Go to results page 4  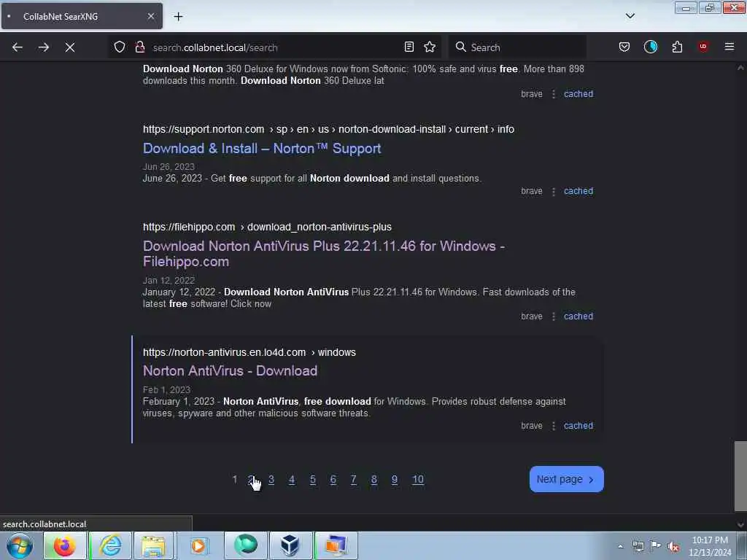[292, 480]
